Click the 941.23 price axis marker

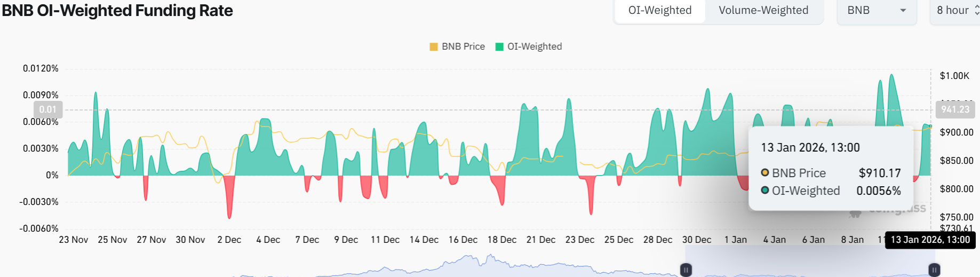click(954, 109)
